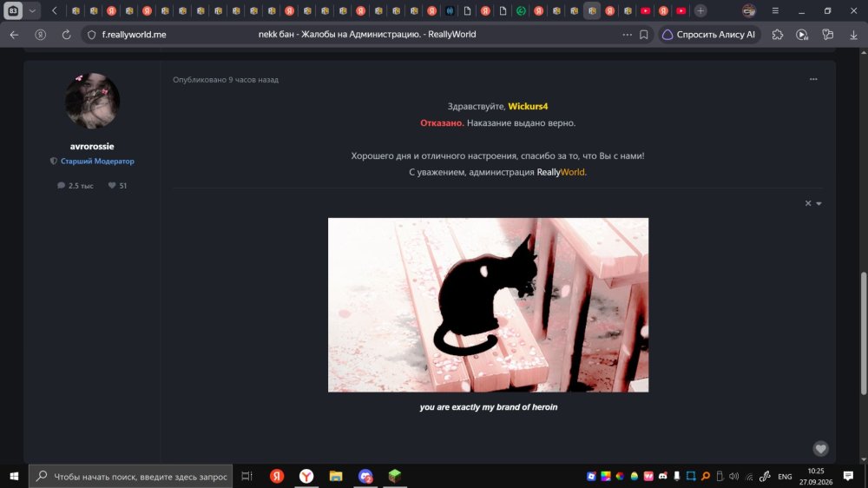
Task: Open the avrorossie username link
Action: 92,146
